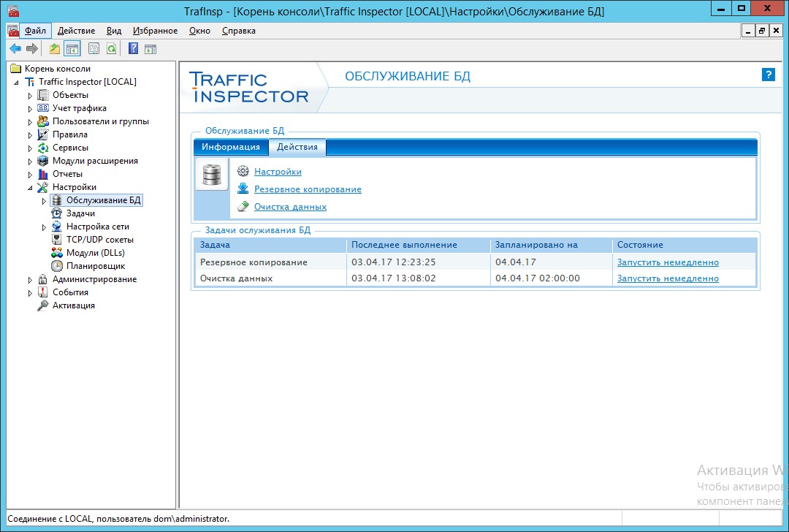
Task: Open the Избранное menu
Action: pos(155,31)
